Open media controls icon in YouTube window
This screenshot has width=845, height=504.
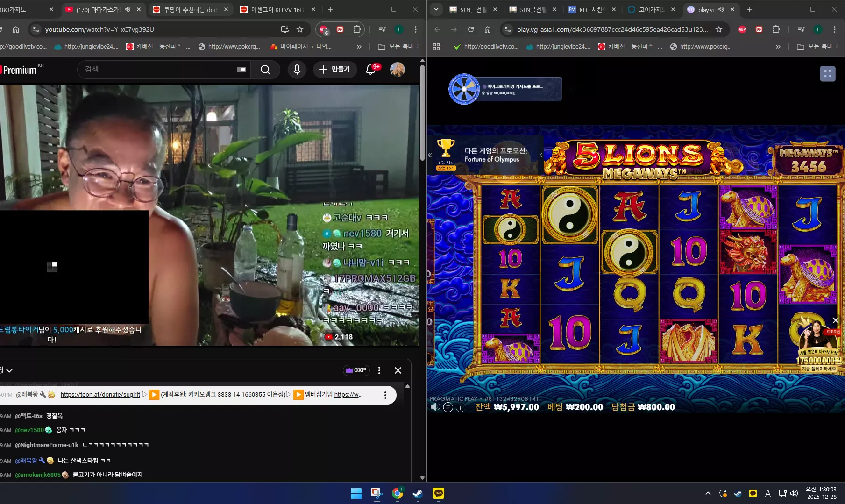(382, 29)
